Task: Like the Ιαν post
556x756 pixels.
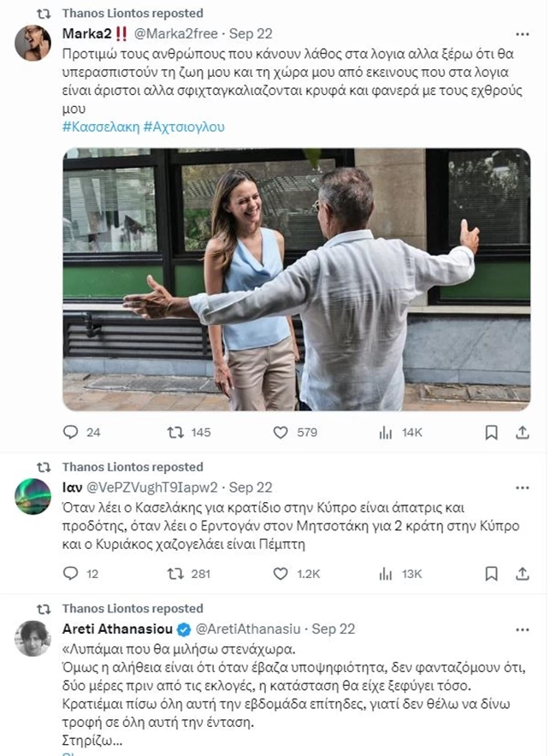Action: pos(281,573)
